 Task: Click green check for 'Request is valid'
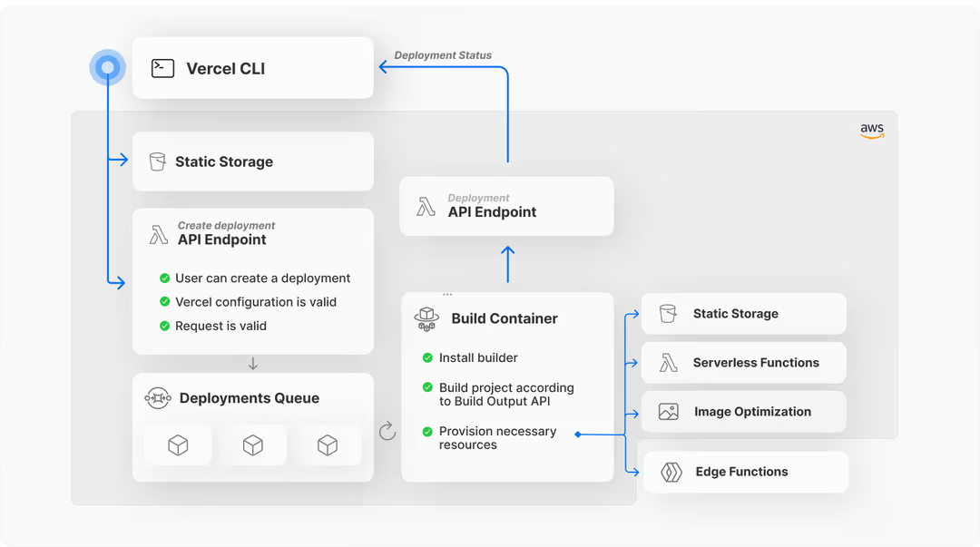point(164,326)
